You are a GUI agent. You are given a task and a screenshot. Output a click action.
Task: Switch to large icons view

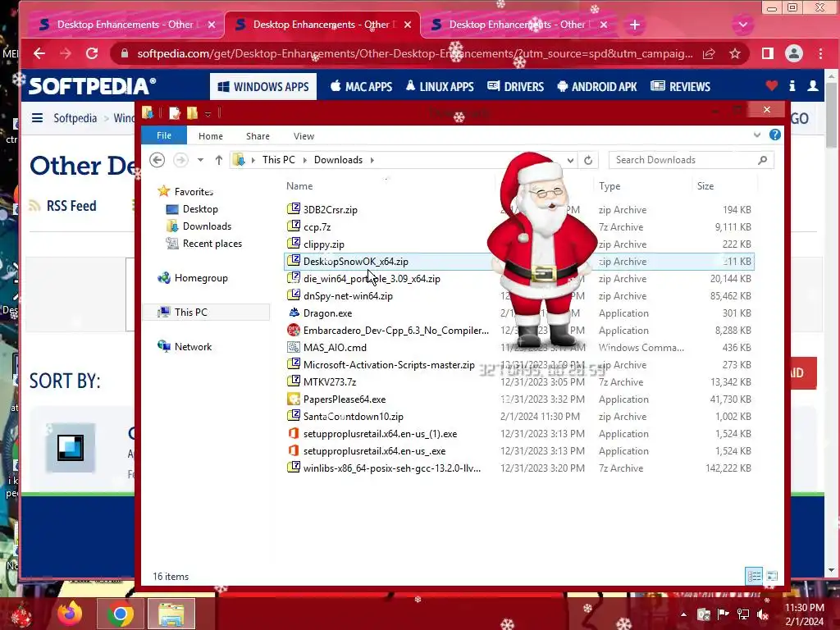tap(772, 577)
